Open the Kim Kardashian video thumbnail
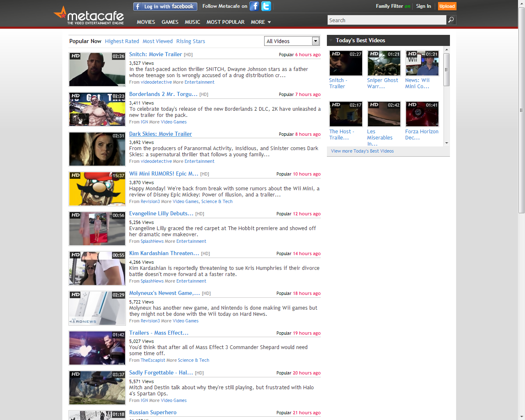Viewport: 525px width, 420px height. [97, 268]
